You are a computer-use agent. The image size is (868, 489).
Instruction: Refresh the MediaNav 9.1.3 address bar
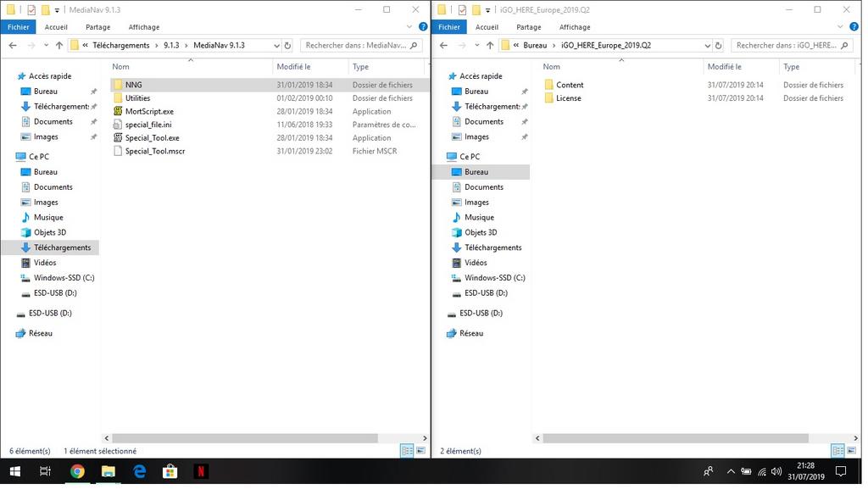tap(287, 46)
